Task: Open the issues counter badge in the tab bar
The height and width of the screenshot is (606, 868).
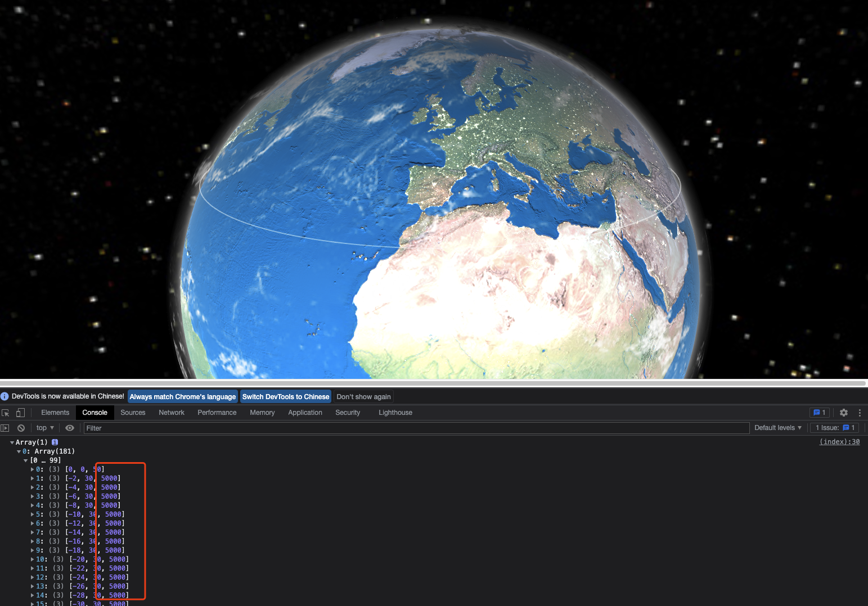Action: [820, 413]
